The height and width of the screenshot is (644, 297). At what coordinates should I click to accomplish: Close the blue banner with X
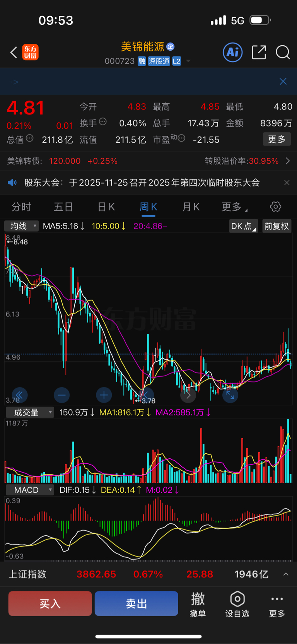click(x=283, y=81)
